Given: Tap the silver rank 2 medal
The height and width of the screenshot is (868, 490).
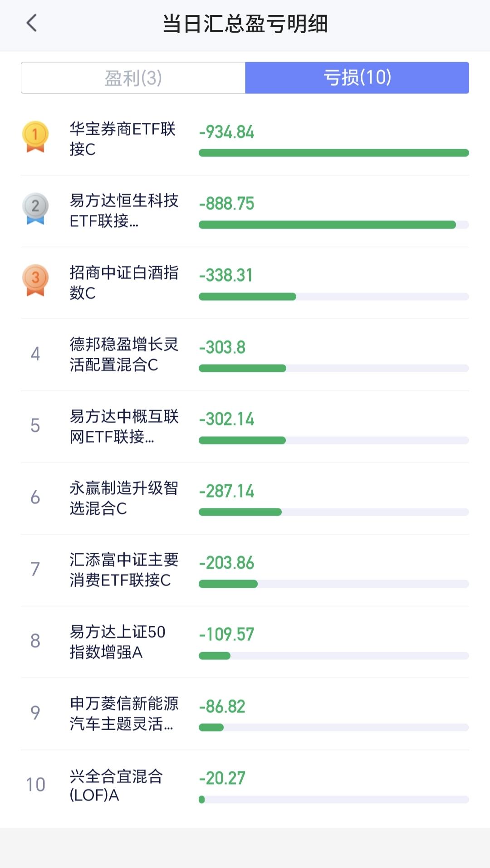Looking at the screenshot, I should tap(35, 209).
